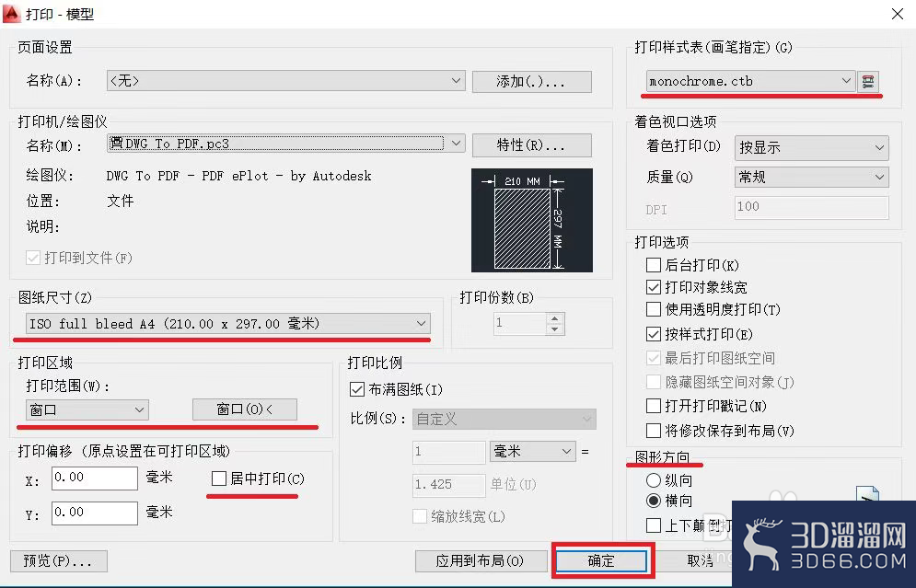The image size is (916, 588).
Task: Select 纵向 orientation radio button
Action: point(653,480)
